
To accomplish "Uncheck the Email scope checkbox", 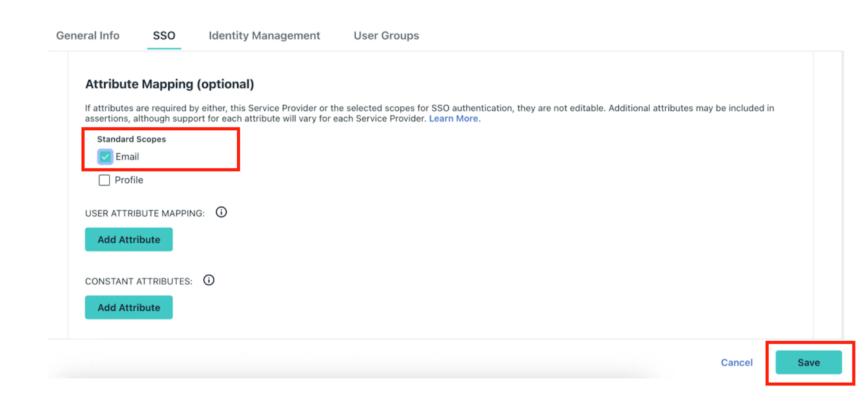I will pyautogui.click(x=105, y=157).
